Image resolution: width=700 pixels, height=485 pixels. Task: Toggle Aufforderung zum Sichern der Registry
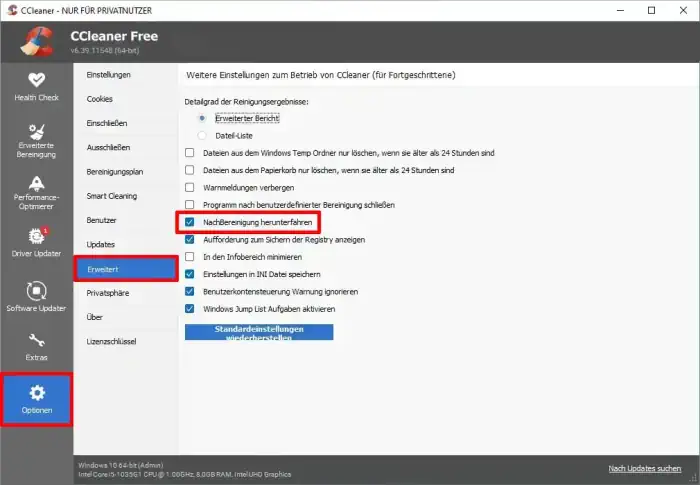point(190,239)
